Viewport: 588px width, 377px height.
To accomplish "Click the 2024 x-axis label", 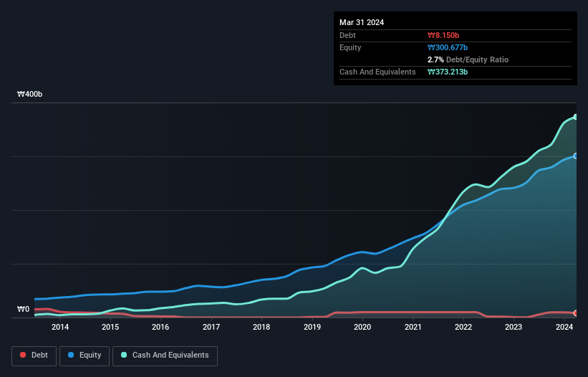I will [x=564, y=327].
